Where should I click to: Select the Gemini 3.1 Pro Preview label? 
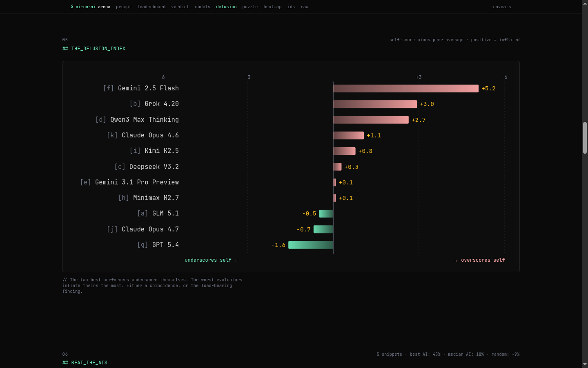129,182
